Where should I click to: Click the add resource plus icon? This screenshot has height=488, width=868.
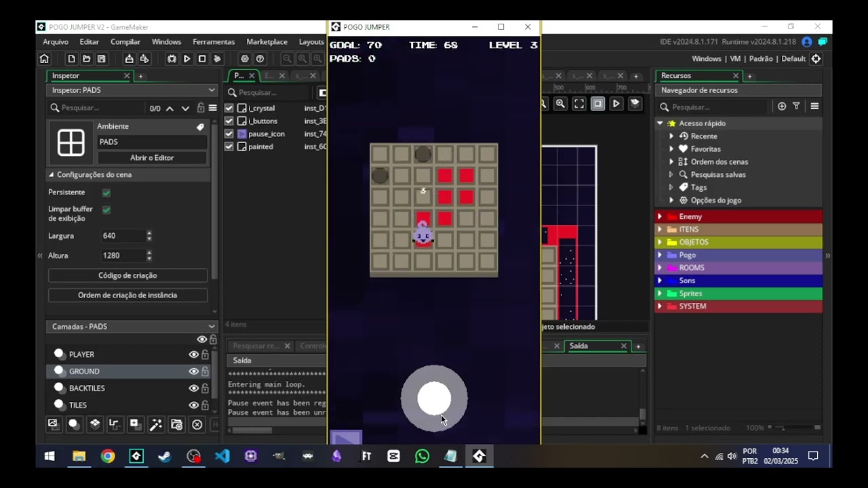coord(782,106)
